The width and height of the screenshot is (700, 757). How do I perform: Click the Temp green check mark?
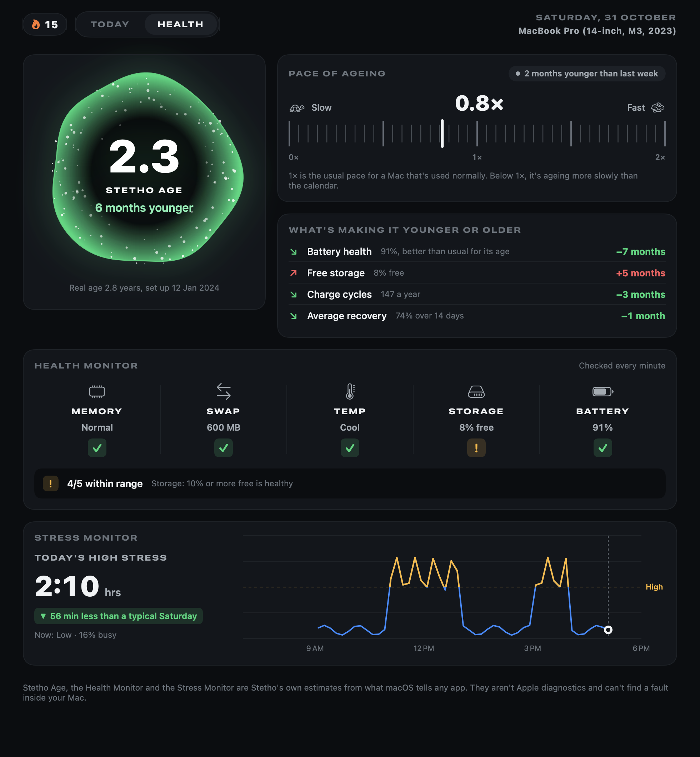click(x=350, y=448)
